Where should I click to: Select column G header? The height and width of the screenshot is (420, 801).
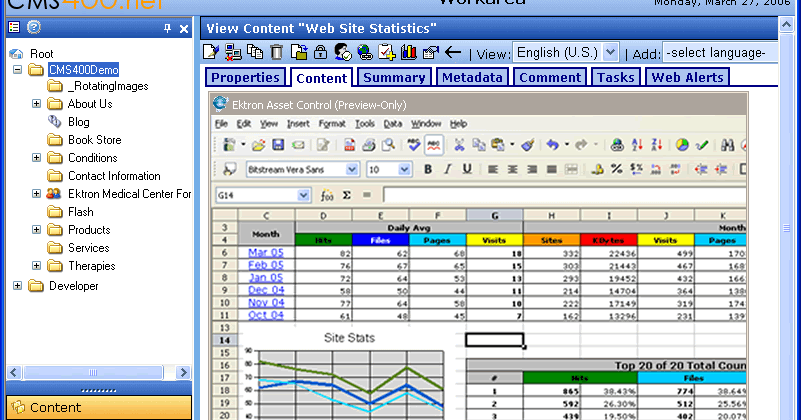494,216
